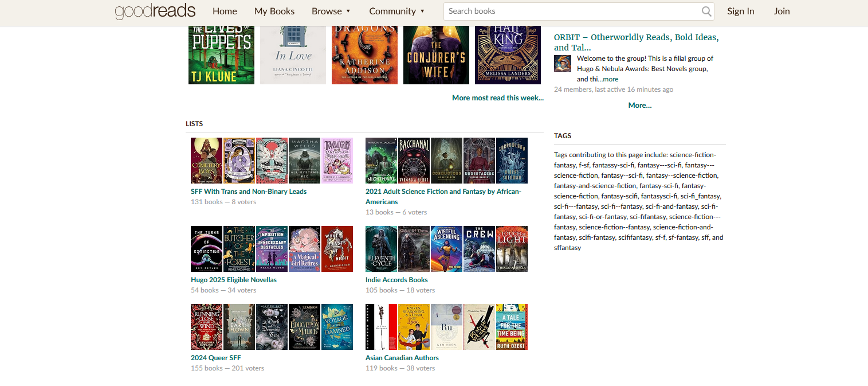Open The Butcher of the Forest cover
This screenshot has width=868, height=386.
point(239,249)
